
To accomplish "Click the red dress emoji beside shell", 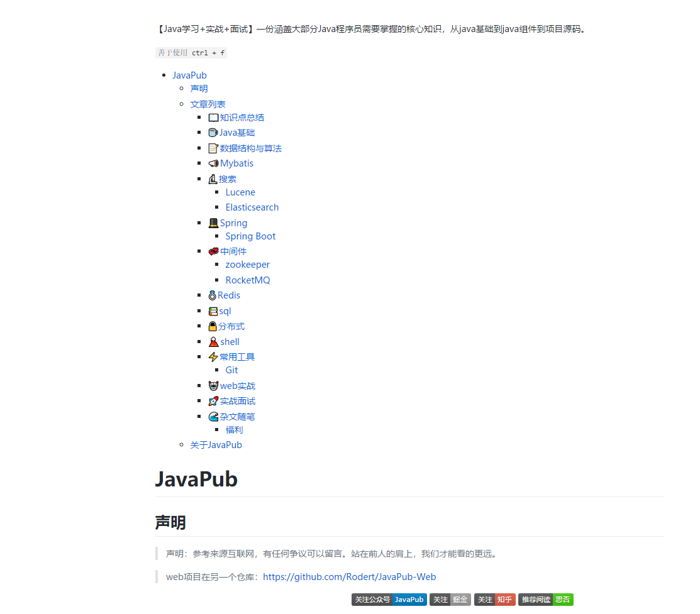I will (214, 342).
